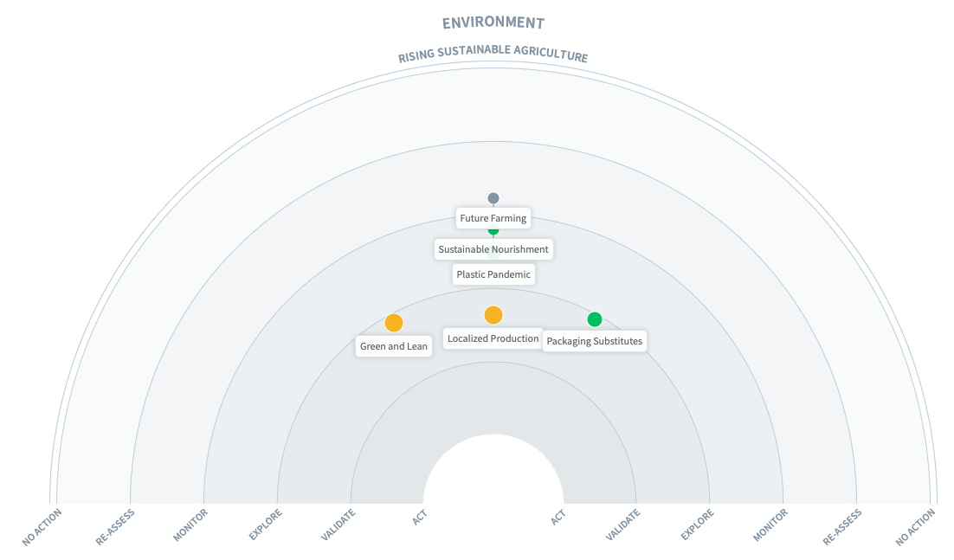Screen dimensions: 954x560
Task: Open the Sustainable Nourishment label
Action: pyautogui.click(x=493, y=249)
